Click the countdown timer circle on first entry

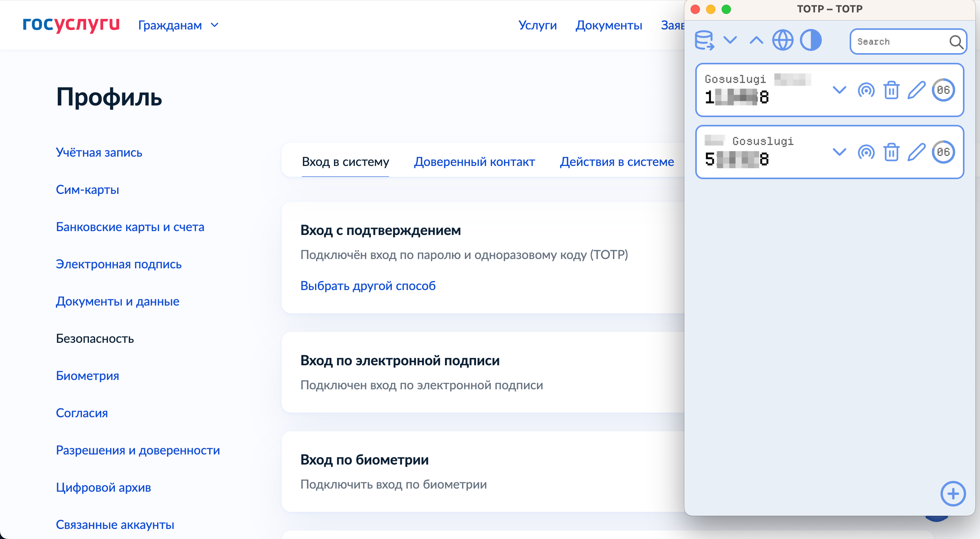tap(943, 90)
